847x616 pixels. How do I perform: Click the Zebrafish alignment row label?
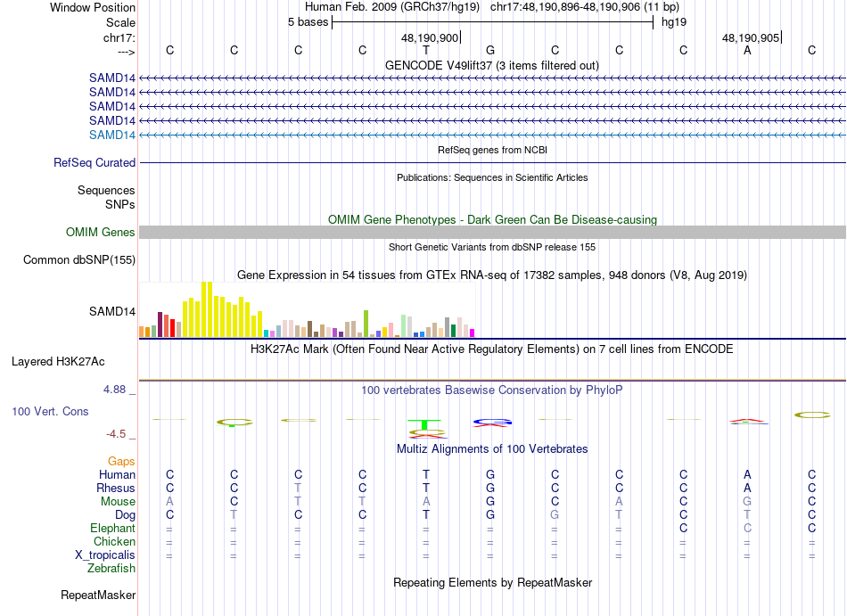111,569
